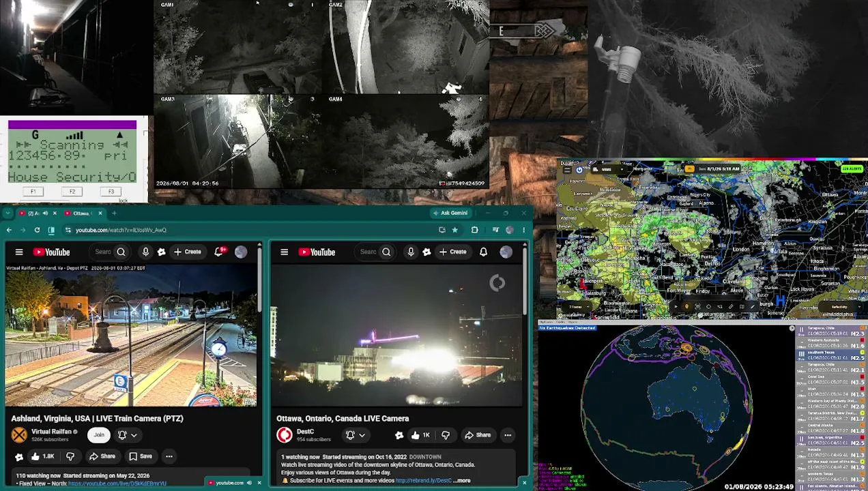Like the Ottawa video (1K)
The width and height of the screenshot is (868, 491).
421,435
